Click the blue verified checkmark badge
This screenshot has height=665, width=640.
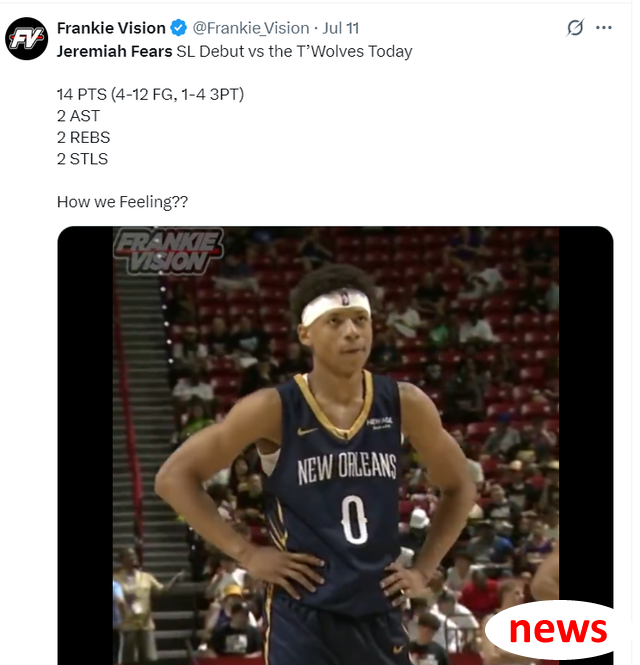[179, 28]
